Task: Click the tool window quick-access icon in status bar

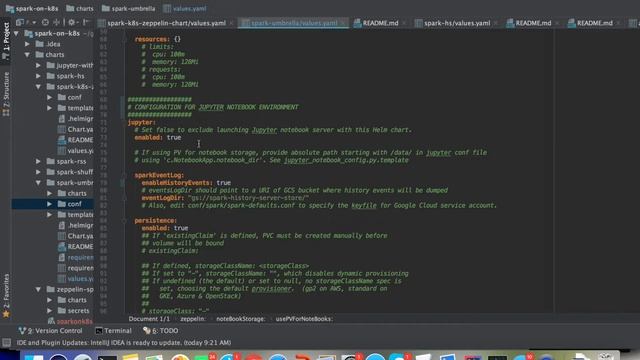Action: [x=6, y=342]
